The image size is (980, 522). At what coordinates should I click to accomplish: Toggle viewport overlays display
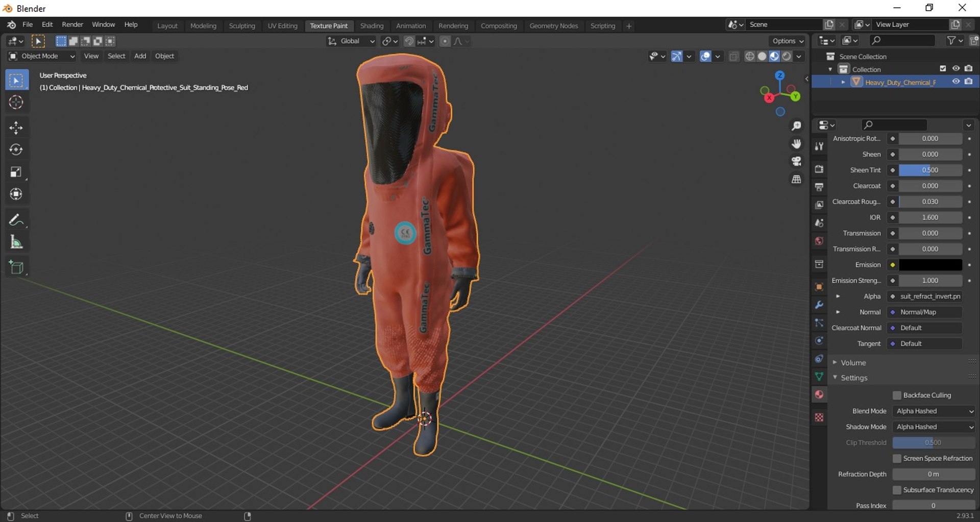tap(705, 56)
